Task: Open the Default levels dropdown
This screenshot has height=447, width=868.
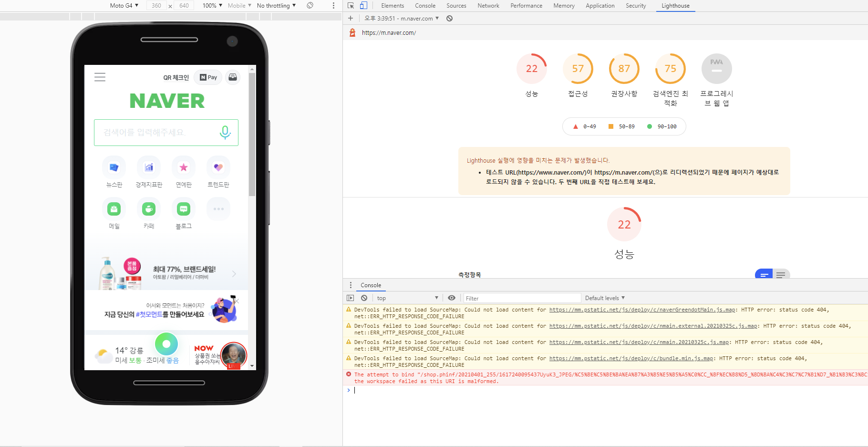Action: tap(605, 298)
